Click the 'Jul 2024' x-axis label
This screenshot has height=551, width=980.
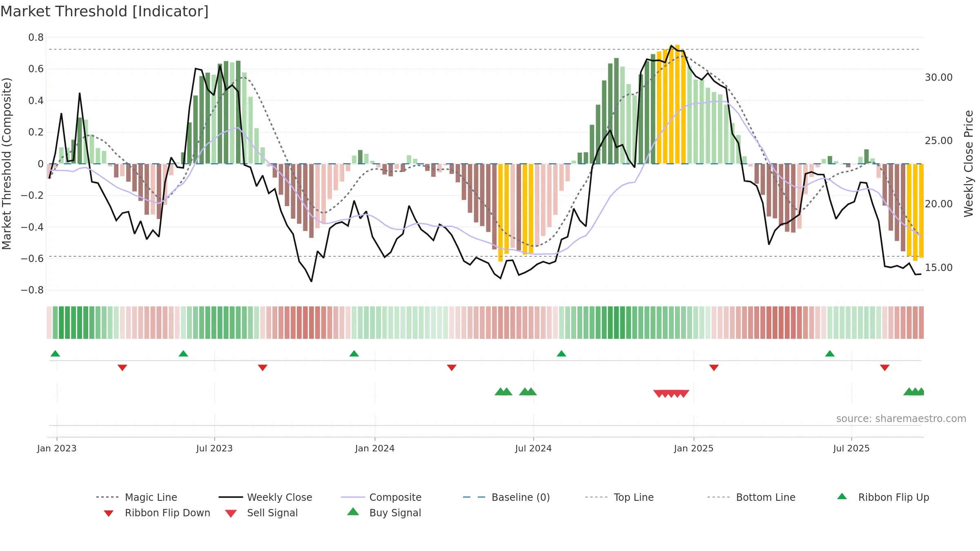(533, 448)
